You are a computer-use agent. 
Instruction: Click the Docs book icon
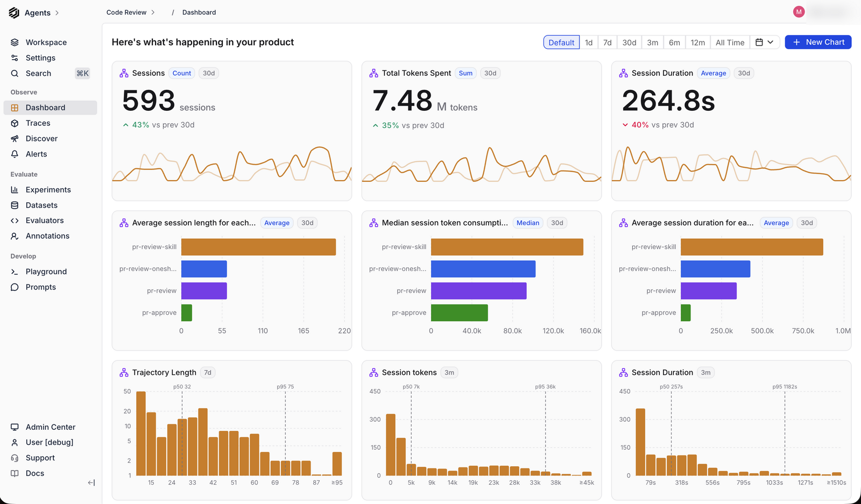(15, 473)
